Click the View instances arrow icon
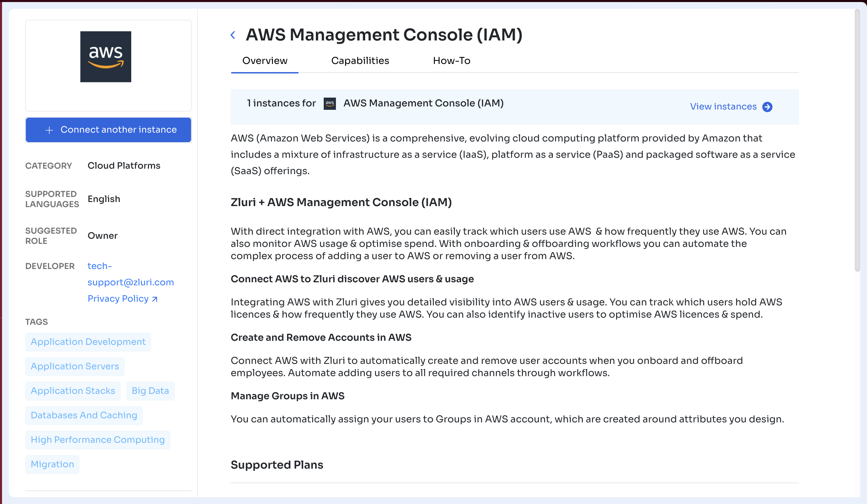 click(x=767, y=107)
